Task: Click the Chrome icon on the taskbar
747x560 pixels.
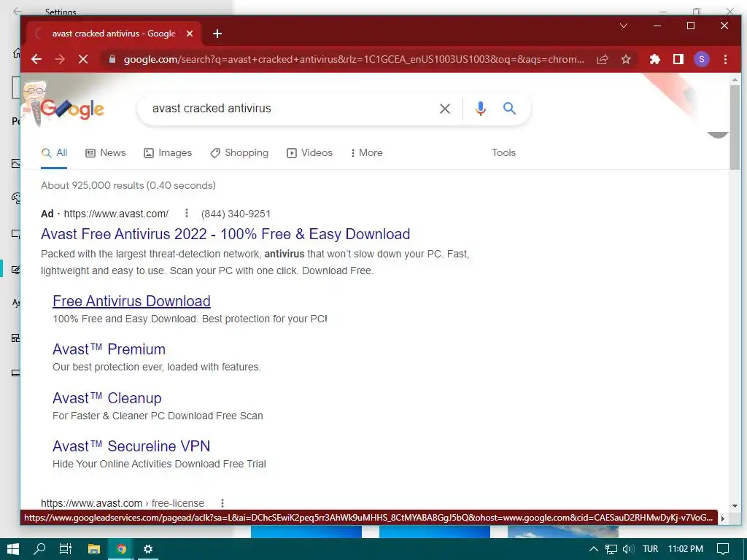Action: point(121,549)
